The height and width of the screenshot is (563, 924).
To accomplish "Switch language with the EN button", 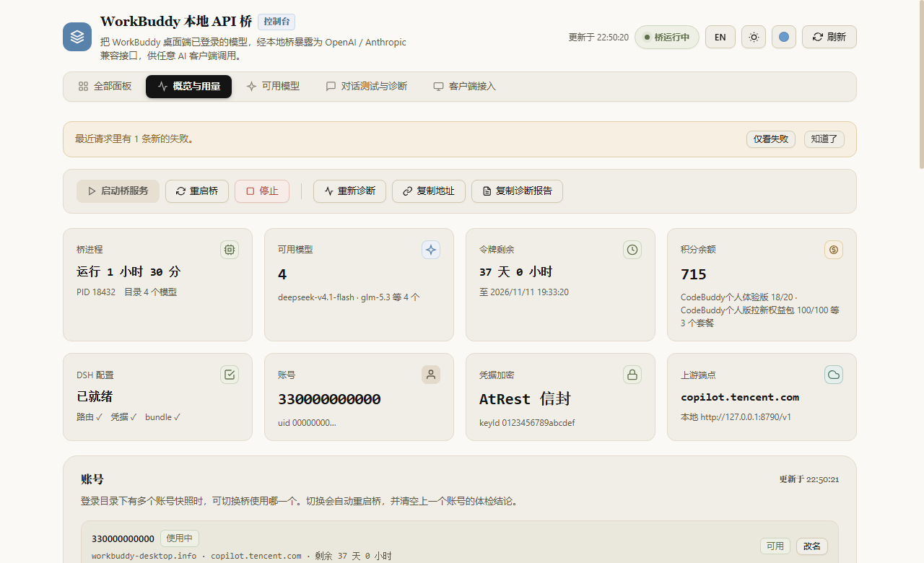I will pos(720,37).
